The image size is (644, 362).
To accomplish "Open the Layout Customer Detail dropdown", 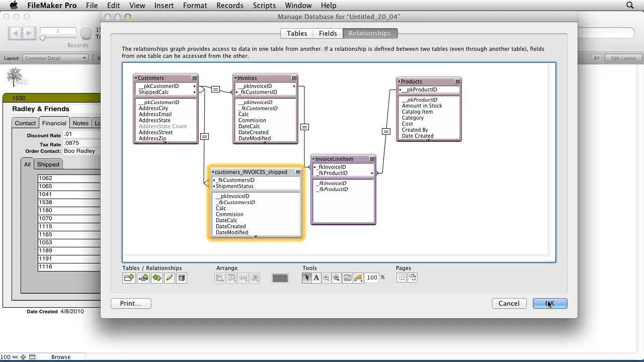I will click(x=56, y=58).
